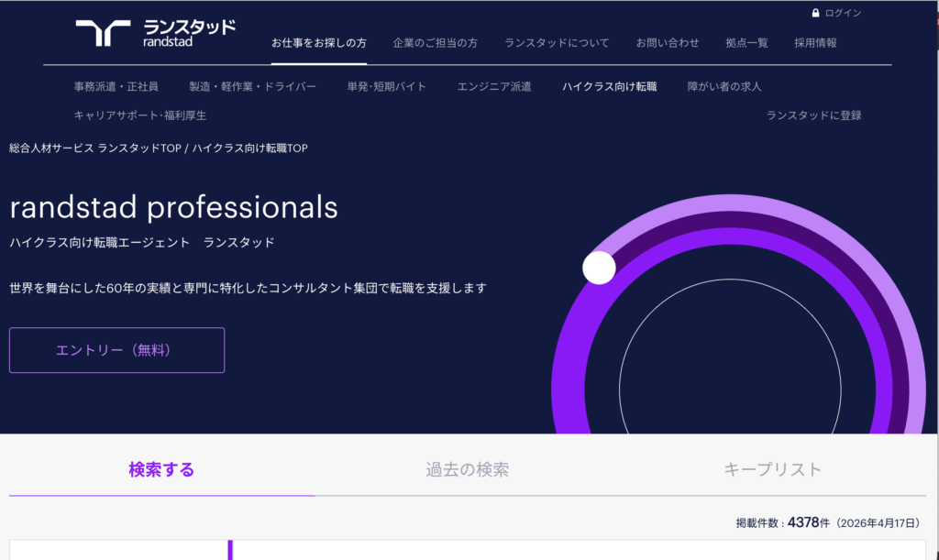Open the ログイン link
The width and height of the screenshot is (939, 560).
pos(843,13)
